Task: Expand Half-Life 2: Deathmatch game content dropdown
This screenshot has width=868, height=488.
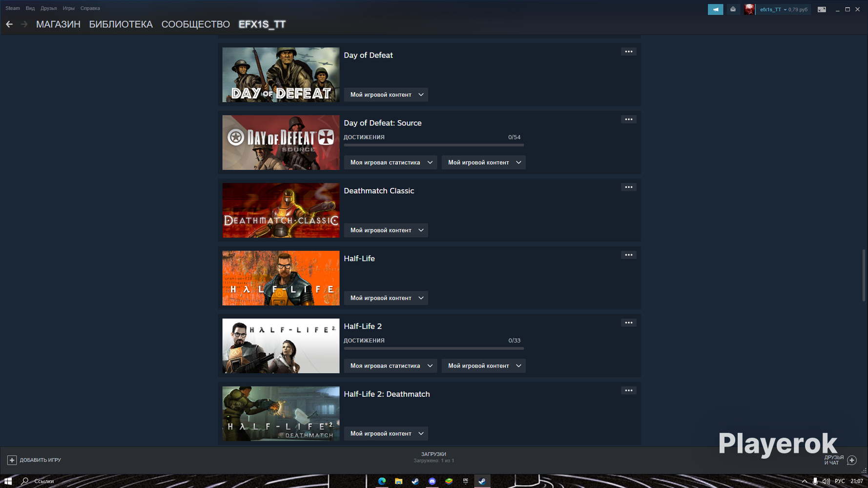Action: coord(386,434)
